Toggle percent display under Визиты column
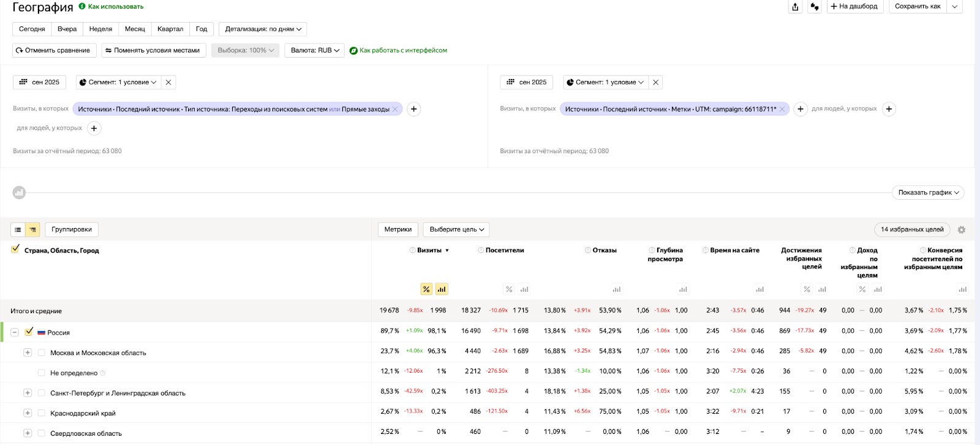Screen dimensions: 980x445 426,289
